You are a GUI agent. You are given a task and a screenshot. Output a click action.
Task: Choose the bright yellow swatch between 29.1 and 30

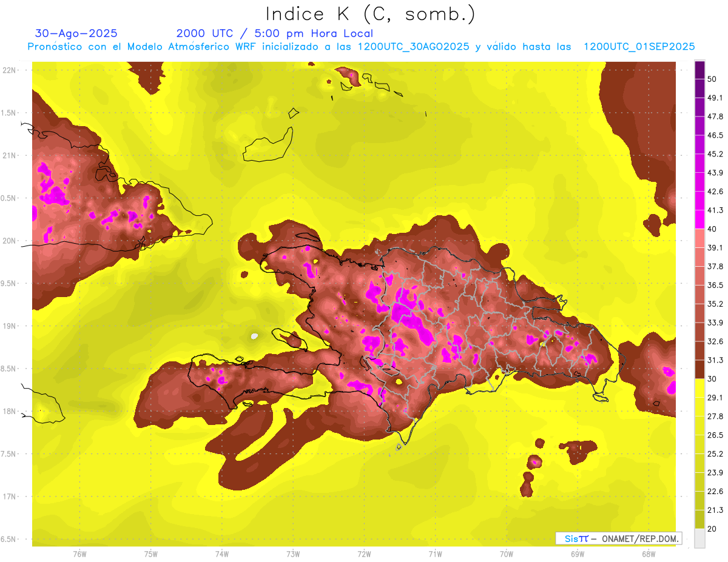[x=699, y=388]
